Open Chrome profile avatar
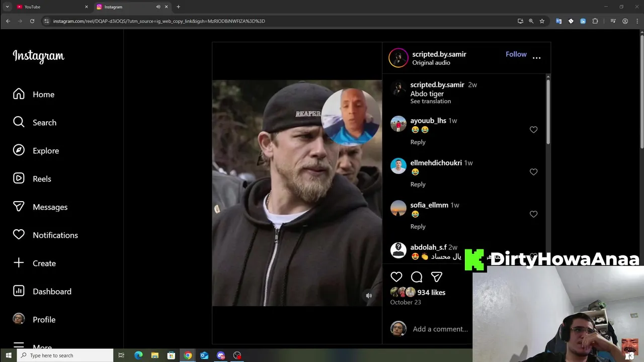This screenshot has height=362, width=644. (625, 21)
